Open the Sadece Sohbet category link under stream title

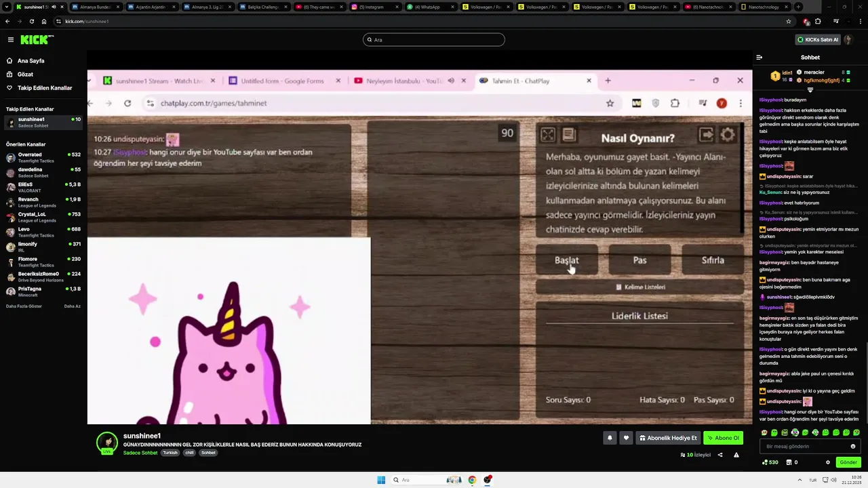pyautogui.click(x=140, y=453)
